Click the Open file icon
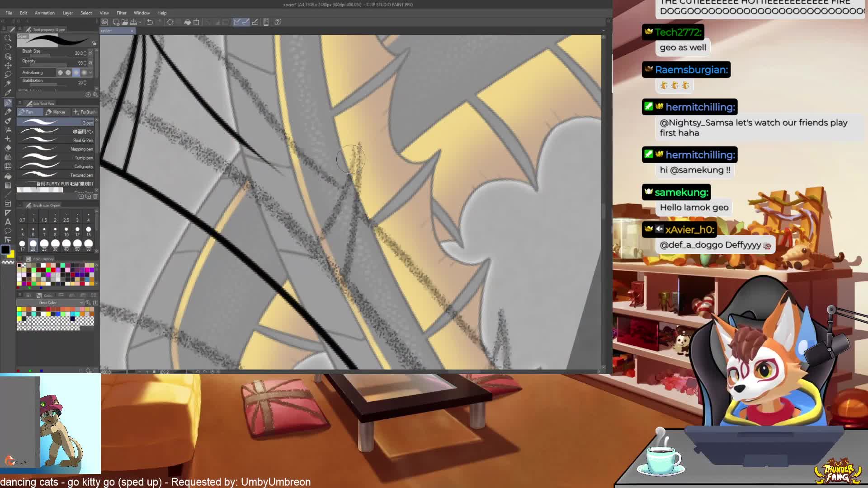868x488 pixels. point(124,22)
